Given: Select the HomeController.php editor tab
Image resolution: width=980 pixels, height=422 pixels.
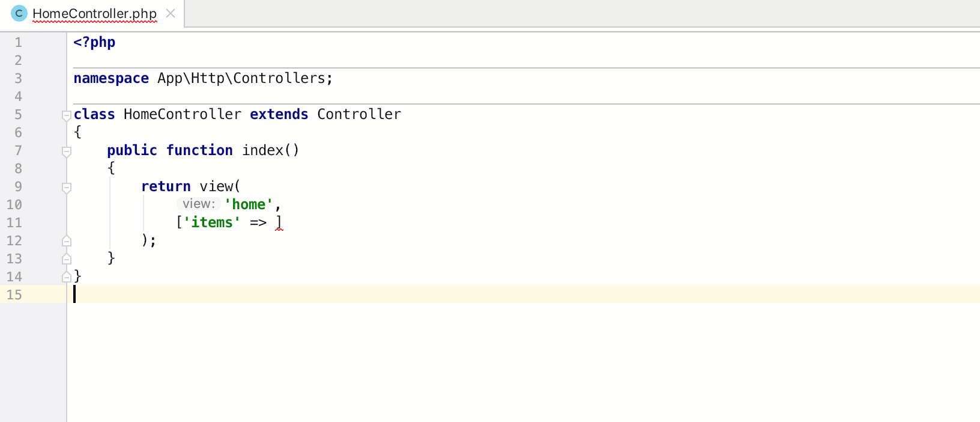Looking at the screenshot, I should point(94,13).
